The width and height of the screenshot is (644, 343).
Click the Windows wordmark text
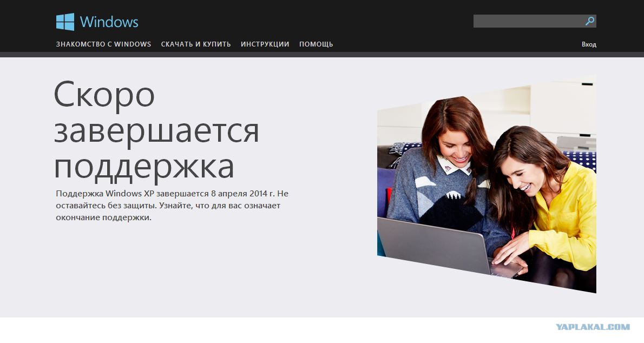click(x=109, y=22)
